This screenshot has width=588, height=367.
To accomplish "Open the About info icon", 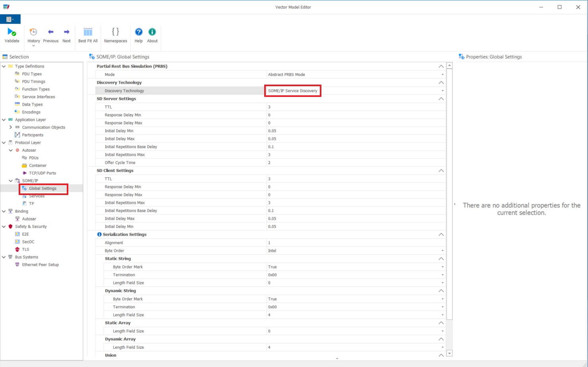I will tap(152, 32).
